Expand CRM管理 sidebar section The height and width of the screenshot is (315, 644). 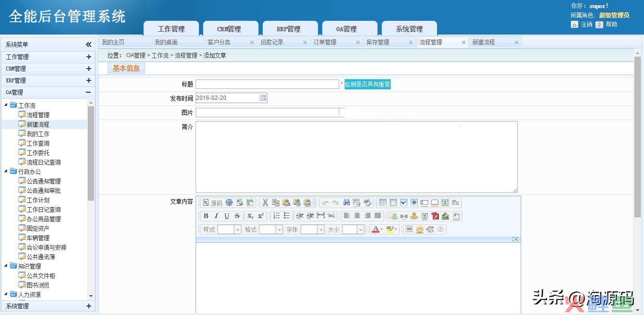[x=89, y=69]
